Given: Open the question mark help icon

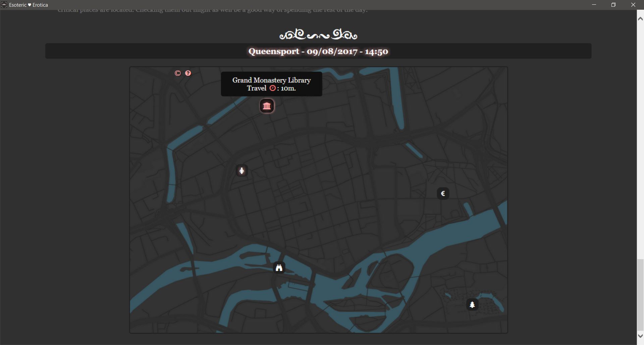Looking at the screenshot, I should tap(188, 73).
